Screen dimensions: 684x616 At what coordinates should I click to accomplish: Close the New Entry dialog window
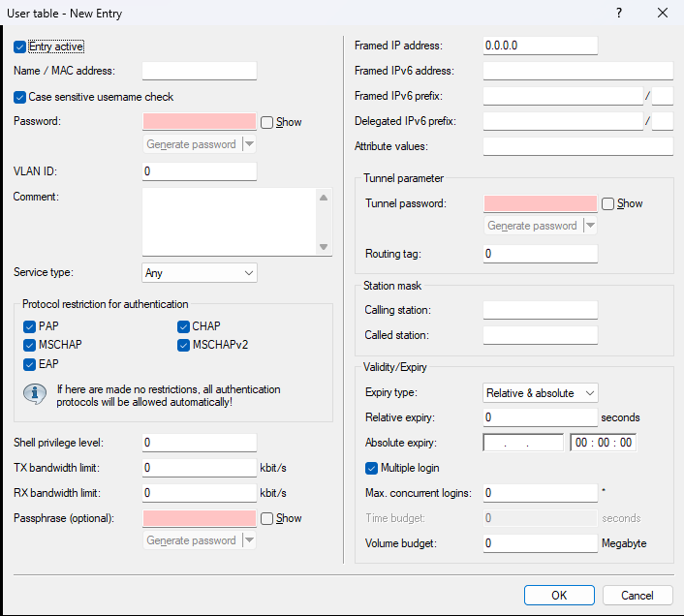(662, 14)
